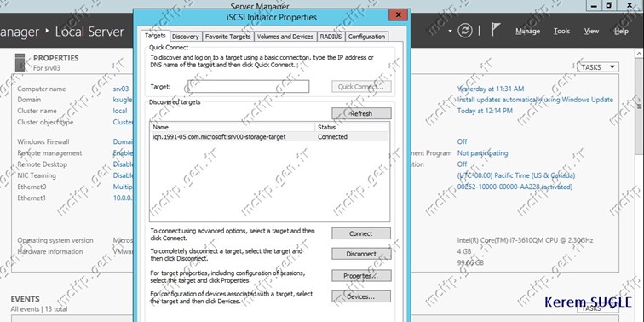644x322 pixels.
Task: Switch to the Discovery tab
Action: click(x=186, y=37)
